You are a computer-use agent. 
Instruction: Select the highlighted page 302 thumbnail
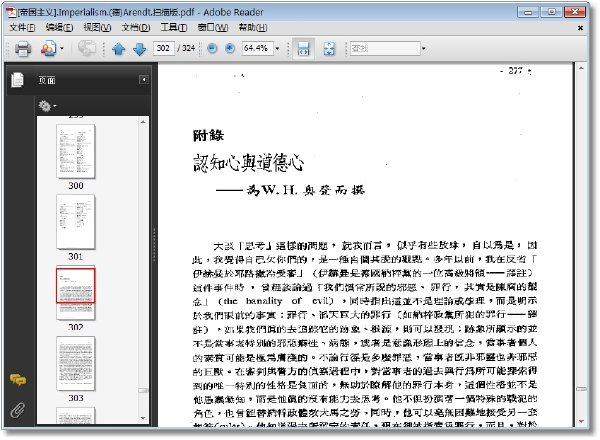[x=75, y=293]
